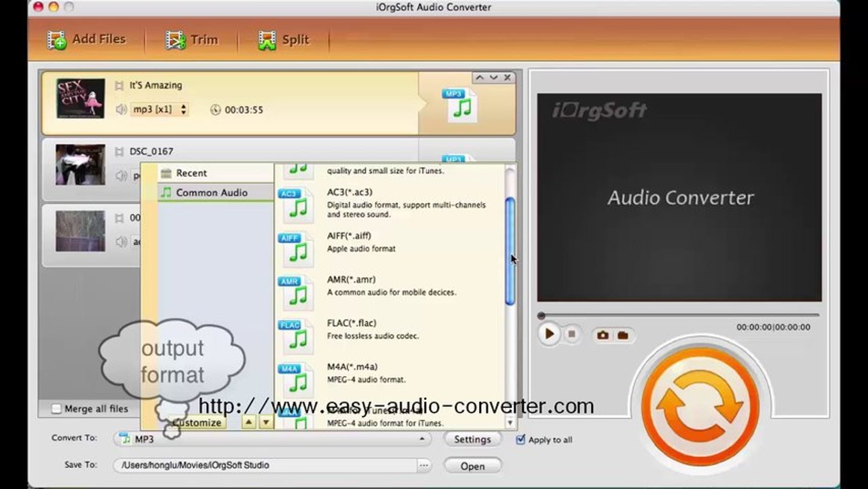Open format Settings
This screenshot has width=868, height=489.
click(472, 439)
